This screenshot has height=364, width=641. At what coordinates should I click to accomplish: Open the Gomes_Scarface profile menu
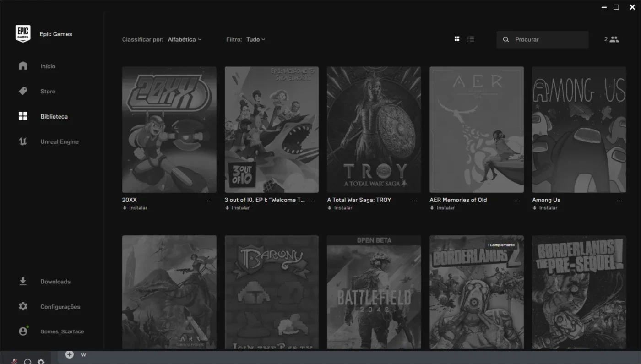62,331
